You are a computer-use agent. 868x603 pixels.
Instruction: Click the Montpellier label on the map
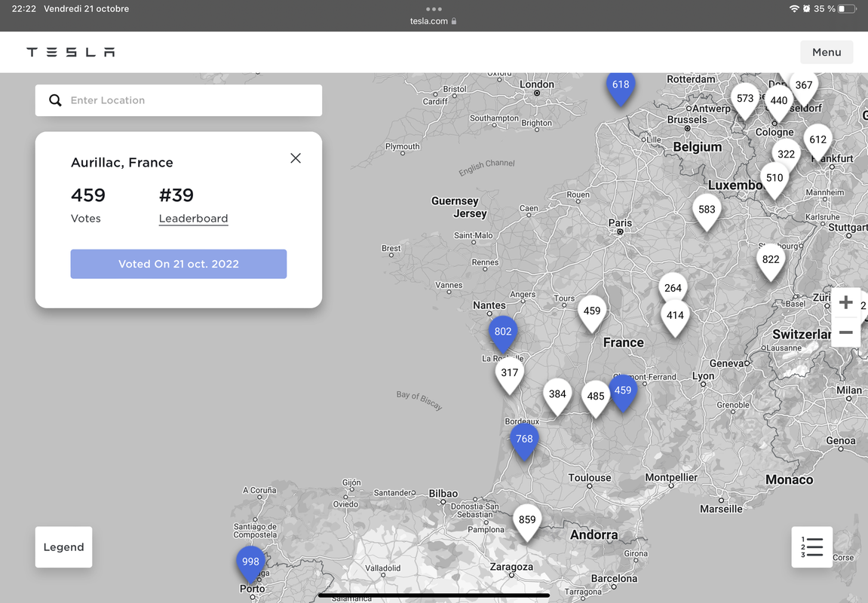pos(671,477)
